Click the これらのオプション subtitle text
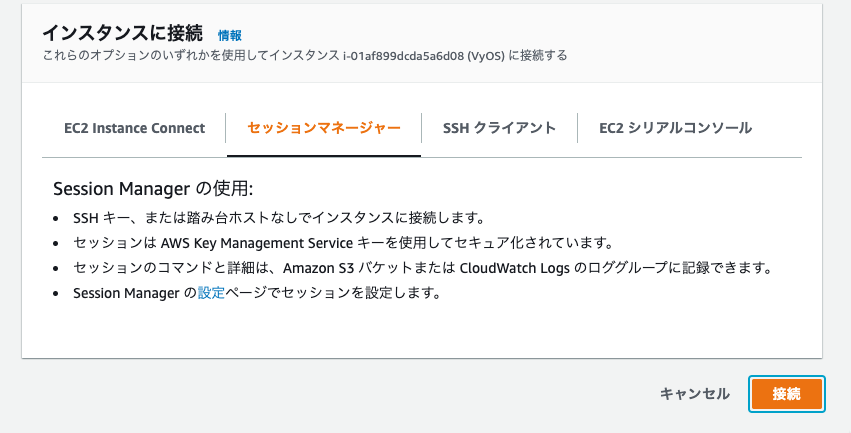The height and width of the screenshot is (433, 851). coord(305,55)
